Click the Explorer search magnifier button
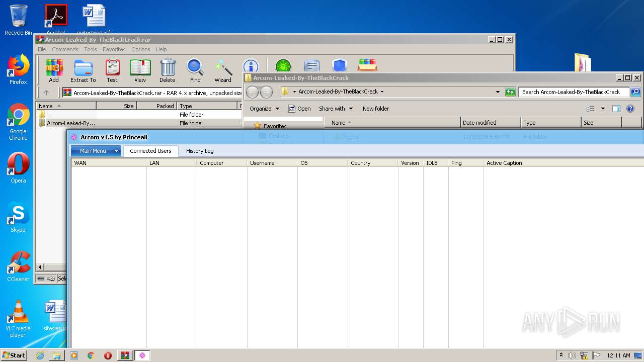Screen dimensions: 644x362 pos(635,92)
